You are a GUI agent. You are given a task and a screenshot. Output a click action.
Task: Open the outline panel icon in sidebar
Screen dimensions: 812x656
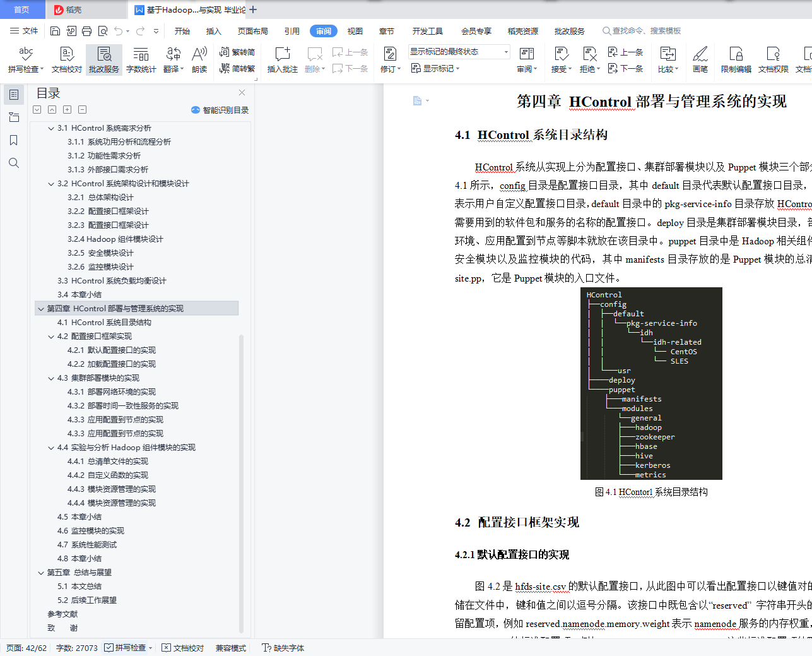coord(14,95)
